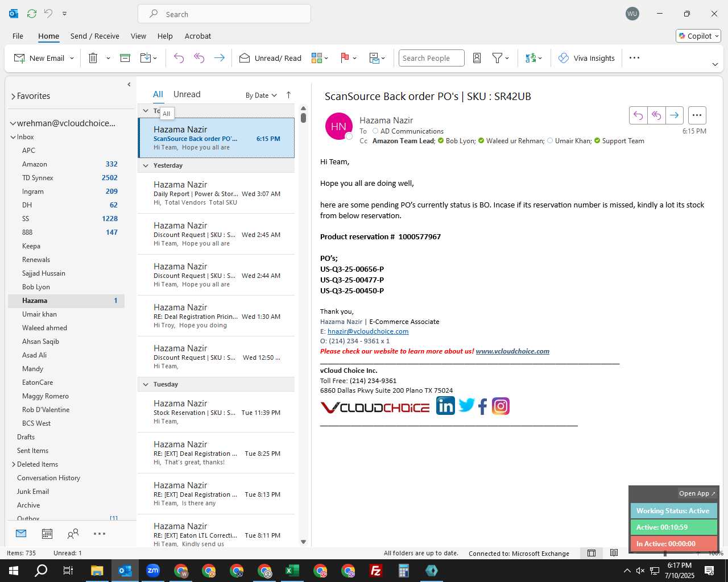Viewport: 728px width, 582px height.
Task: Toggle Unread/Read status of message
Action: 270,58
